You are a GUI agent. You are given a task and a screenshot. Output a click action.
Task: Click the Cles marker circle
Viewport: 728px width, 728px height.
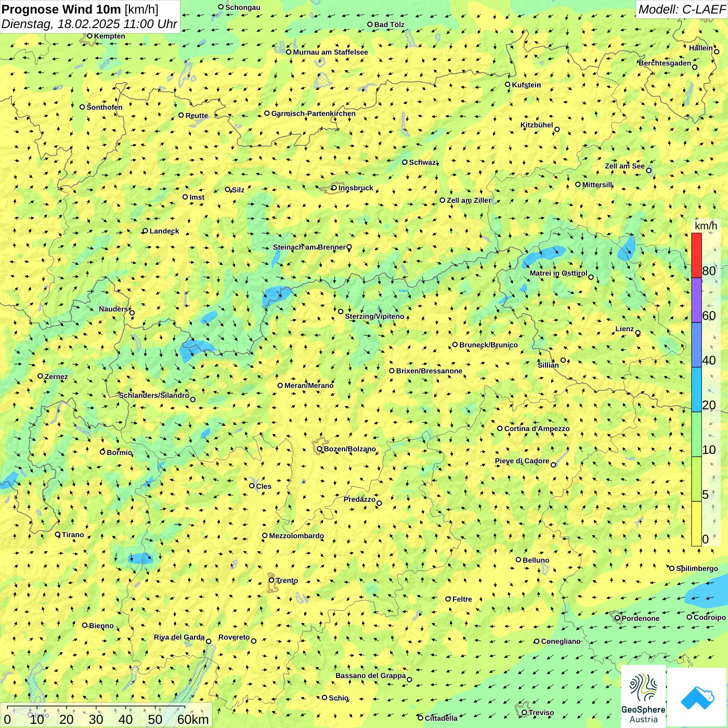coord(252,486)
